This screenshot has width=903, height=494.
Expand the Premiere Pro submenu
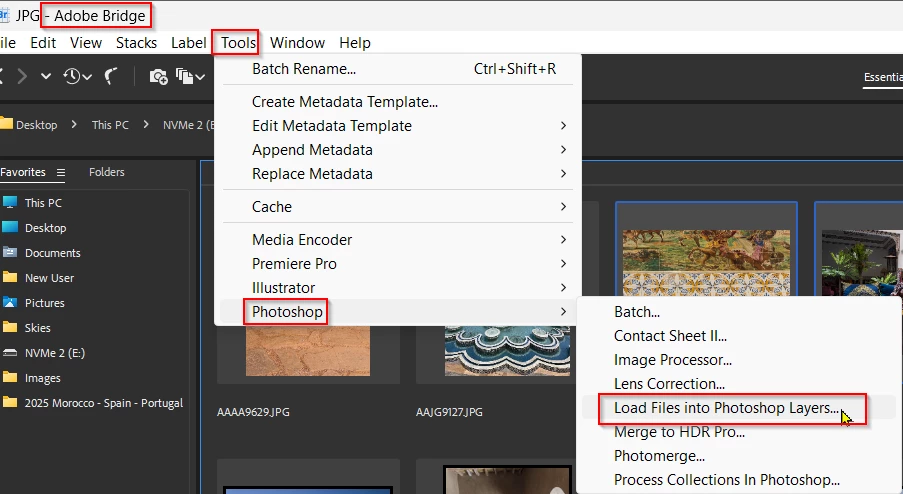[x=563, y=264]
